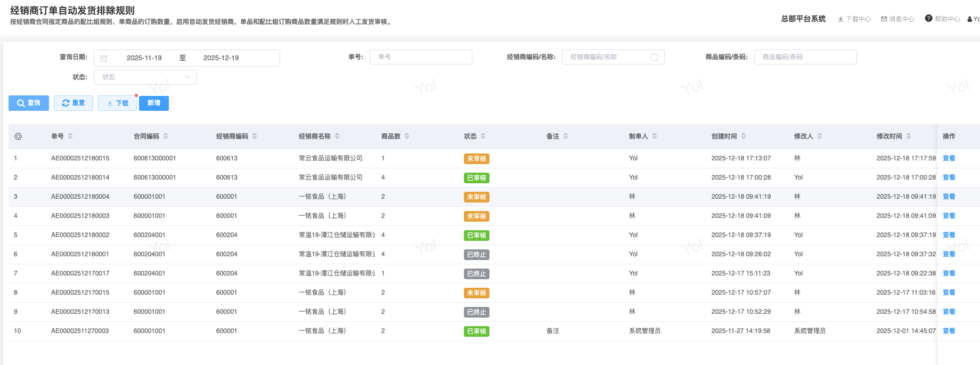This screenshot has height=365, width=980.
Task: Click the sort icon beside 单号 column header
Action: pyautogui.click(x=70, y=136)
